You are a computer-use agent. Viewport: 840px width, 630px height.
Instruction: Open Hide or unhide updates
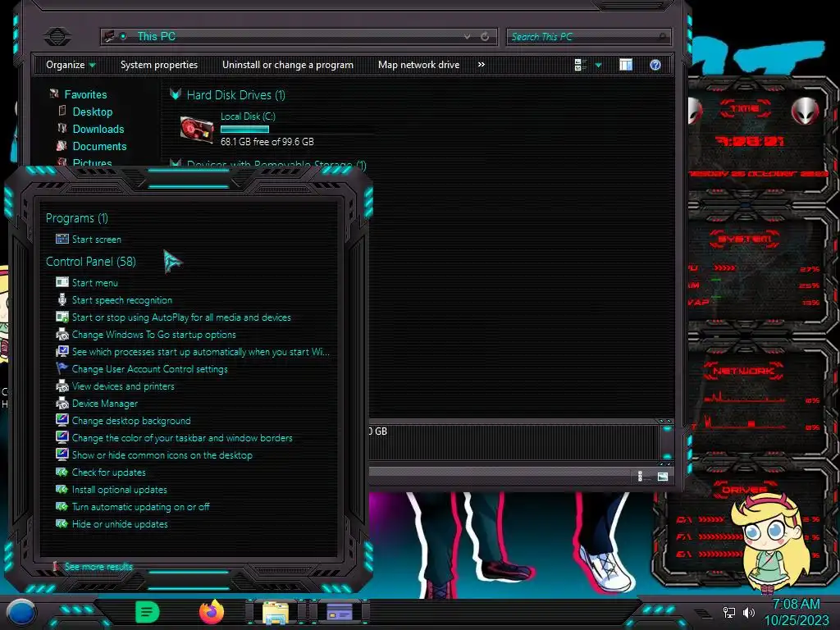120,523
